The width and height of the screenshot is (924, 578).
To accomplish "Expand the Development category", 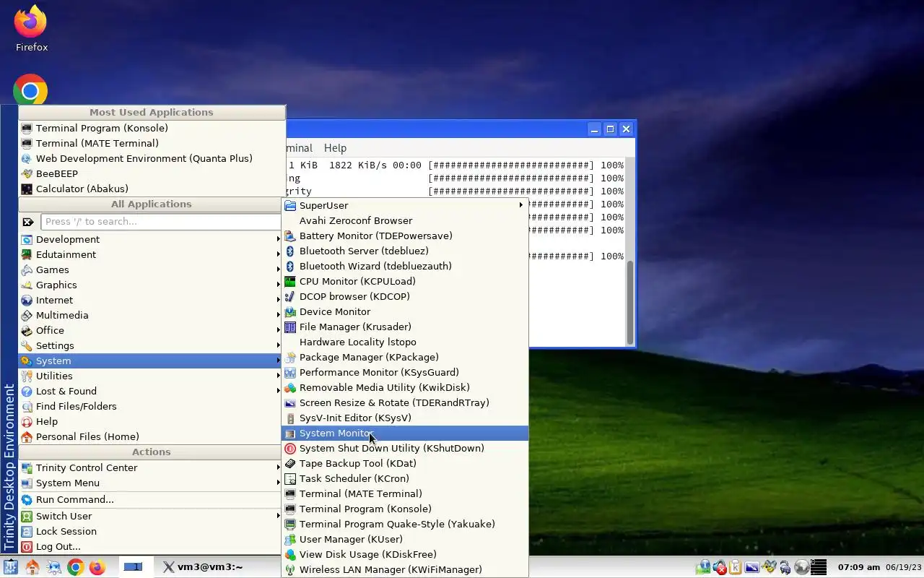I will (x=152, y=239).
